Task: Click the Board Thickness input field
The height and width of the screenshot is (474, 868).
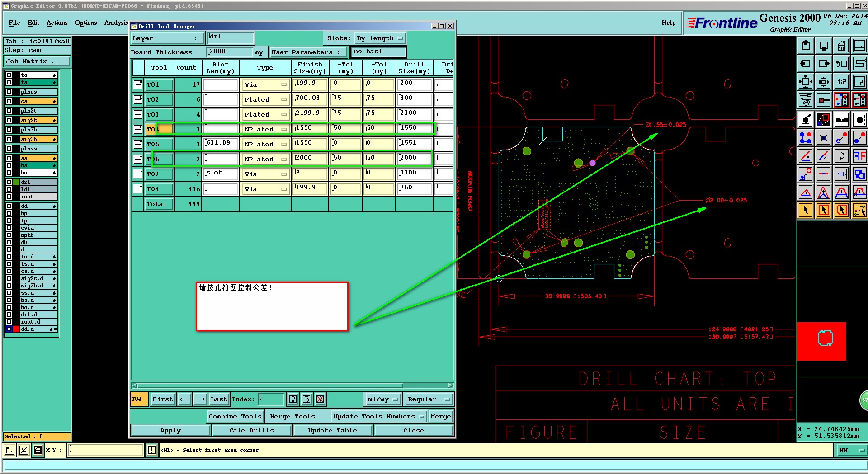Action: (x=229, y=52)
